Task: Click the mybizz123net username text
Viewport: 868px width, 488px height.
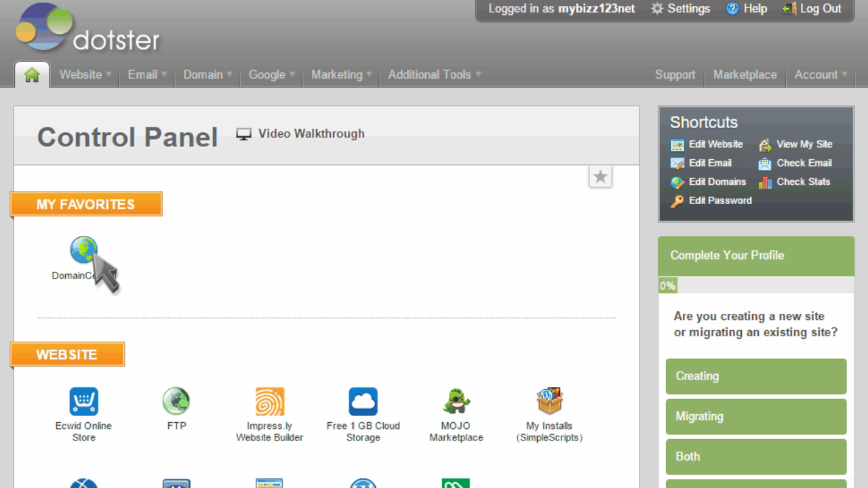Action: [x=597, y=9]
